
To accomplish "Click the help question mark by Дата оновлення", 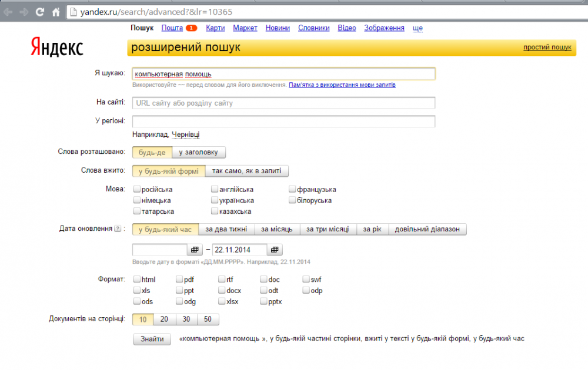I will click(118, 229).
